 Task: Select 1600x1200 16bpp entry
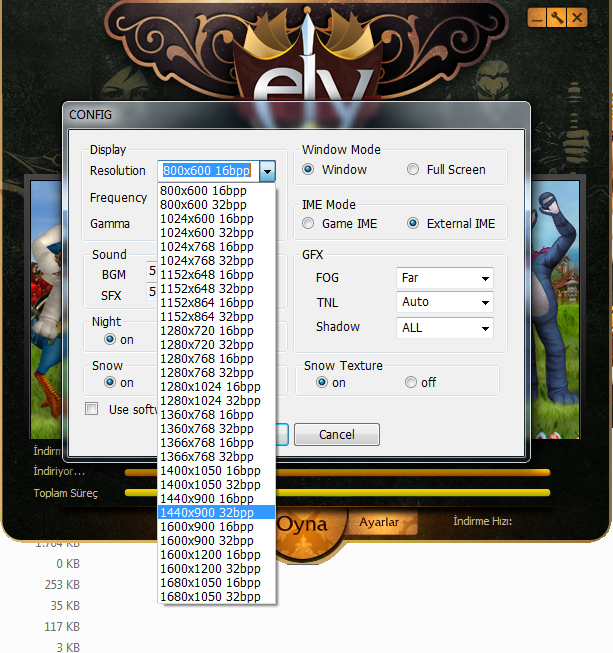(217, 555)
